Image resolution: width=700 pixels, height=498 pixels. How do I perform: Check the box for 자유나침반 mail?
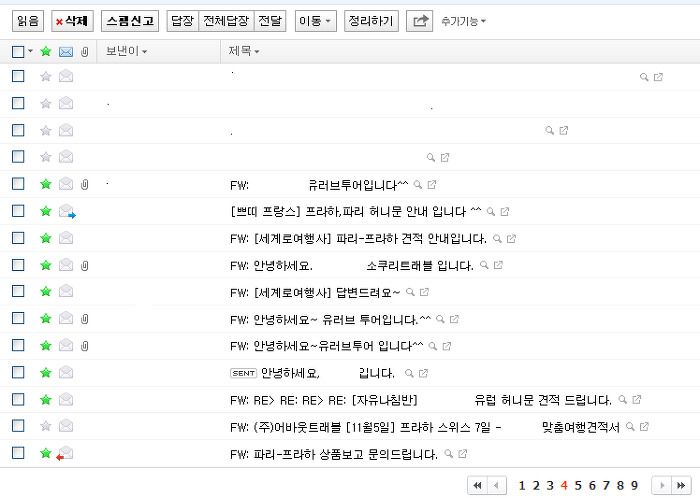point(18,399)
